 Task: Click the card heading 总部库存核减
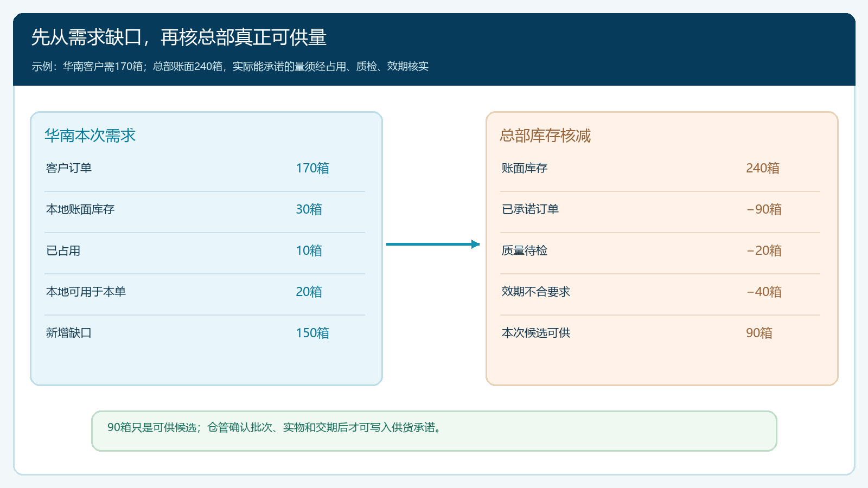click(546, 136)
